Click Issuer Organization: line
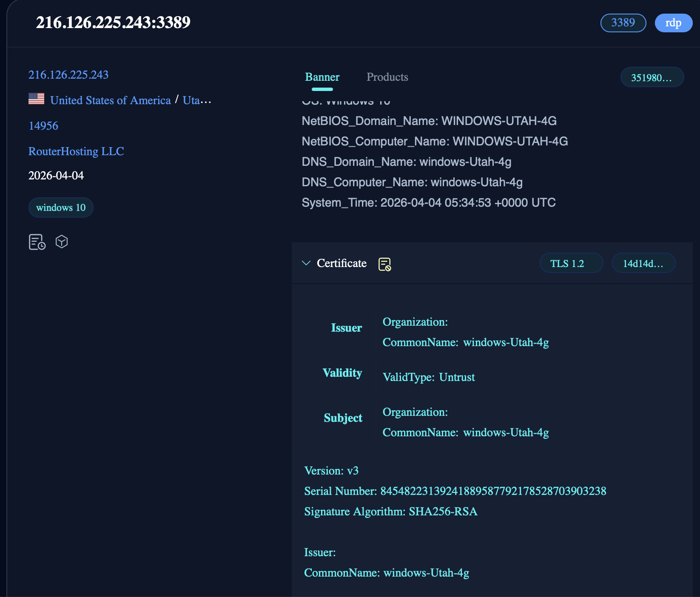This screenshot has height=597, width=700. coord(415,322)
